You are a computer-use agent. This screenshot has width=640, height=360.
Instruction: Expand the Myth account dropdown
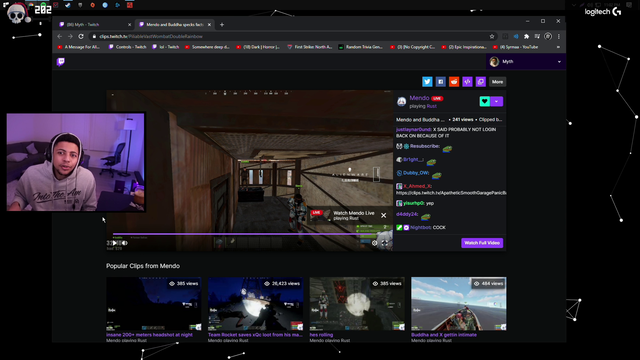coord(526,62)
